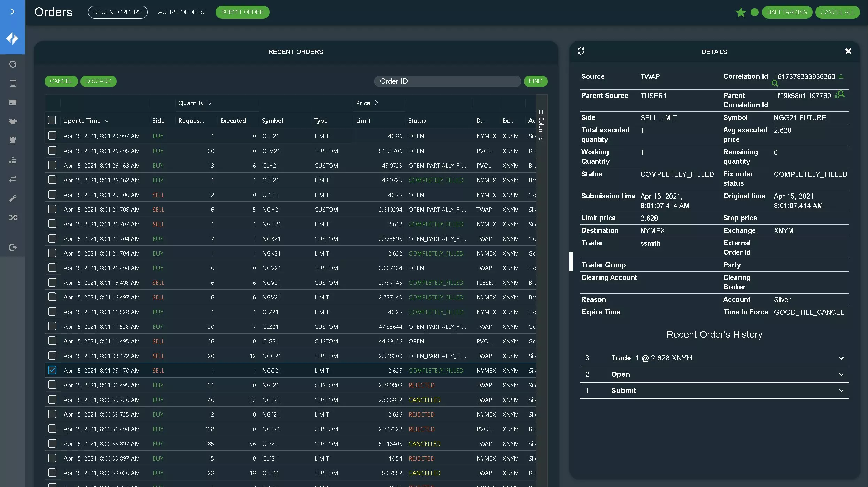Click the magnifier under Correlation Id value
Viewport: 868px width, 487px height.
(x=775, y=84)
